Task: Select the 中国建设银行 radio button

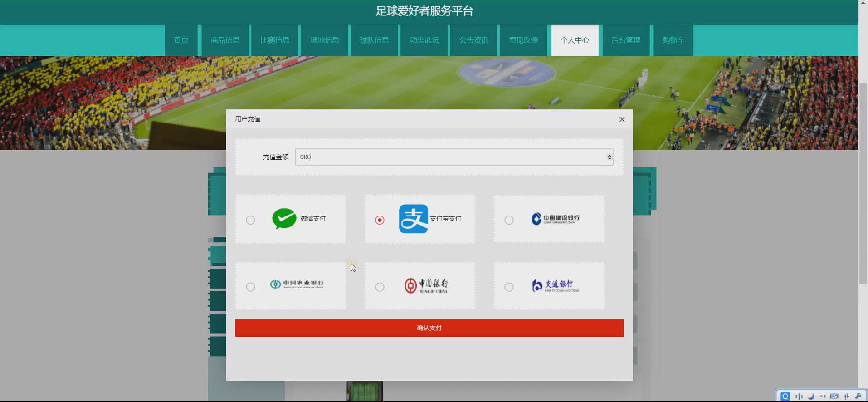Action: 509,220
